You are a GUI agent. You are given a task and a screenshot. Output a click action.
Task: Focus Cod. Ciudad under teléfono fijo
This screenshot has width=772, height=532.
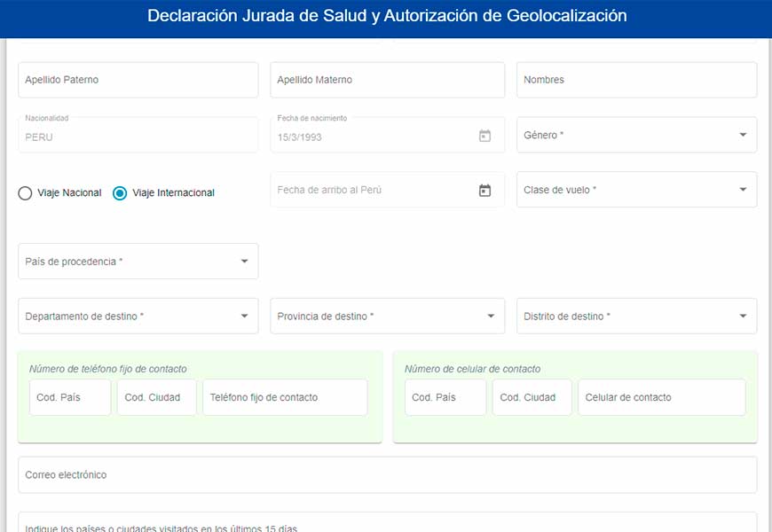tap(156, 397)
